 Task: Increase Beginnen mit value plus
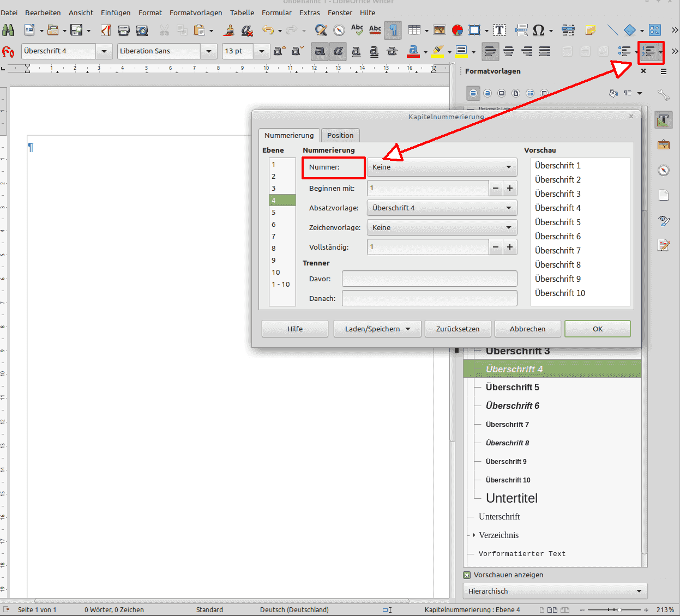click(510, 188)
